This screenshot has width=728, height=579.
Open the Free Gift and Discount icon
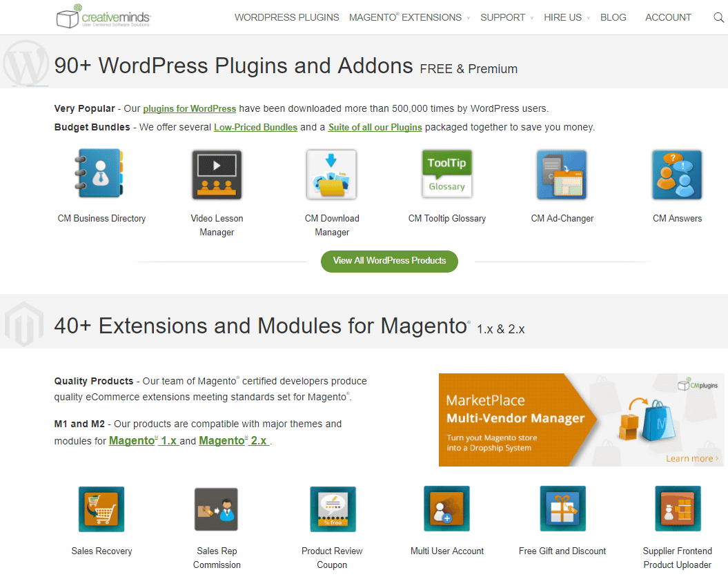562,509
